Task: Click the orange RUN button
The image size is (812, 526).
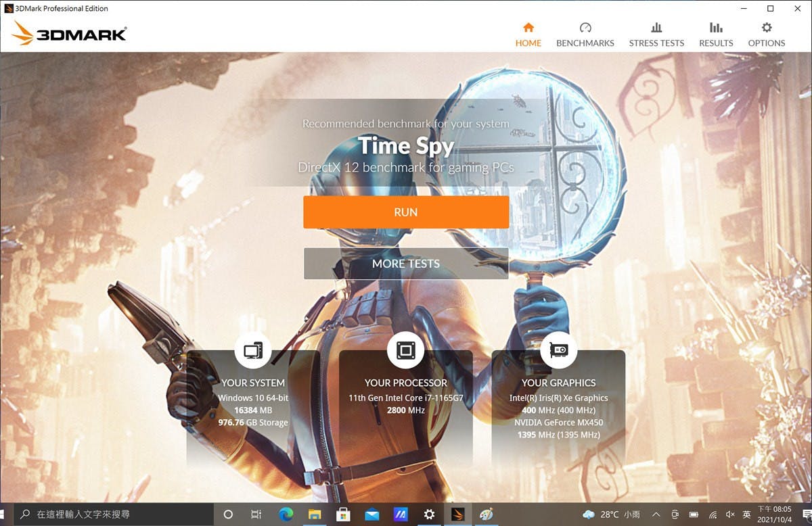Action: pos(405,212)
